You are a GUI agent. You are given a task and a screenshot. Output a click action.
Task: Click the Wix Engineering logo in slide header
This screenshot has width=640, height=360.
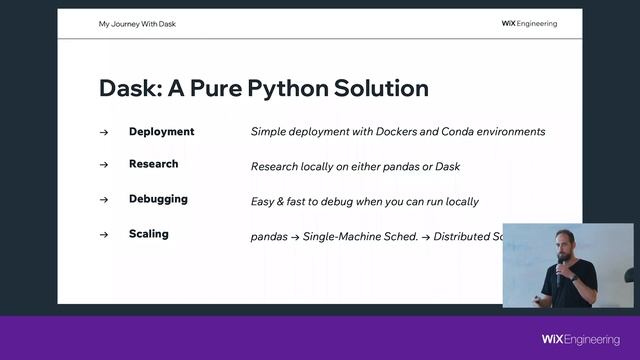529,24
